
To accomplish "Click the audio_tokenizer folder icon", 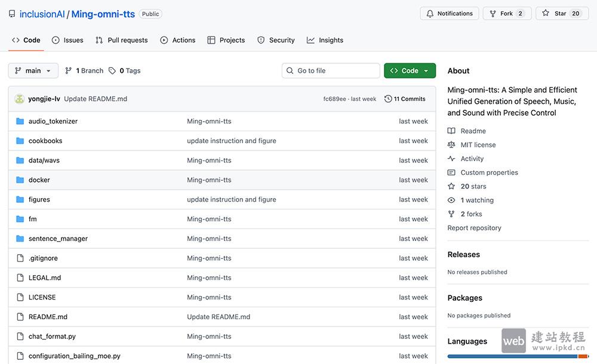I will pos(20,121).
